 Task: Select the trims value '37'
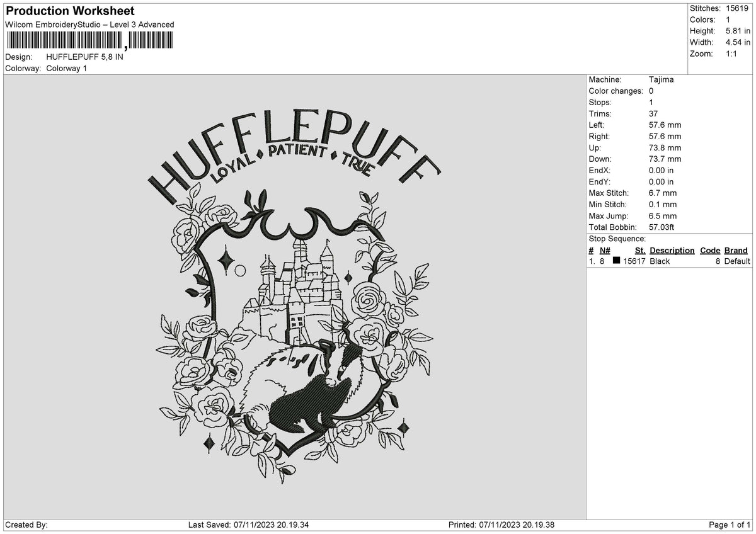click(653, 113)
